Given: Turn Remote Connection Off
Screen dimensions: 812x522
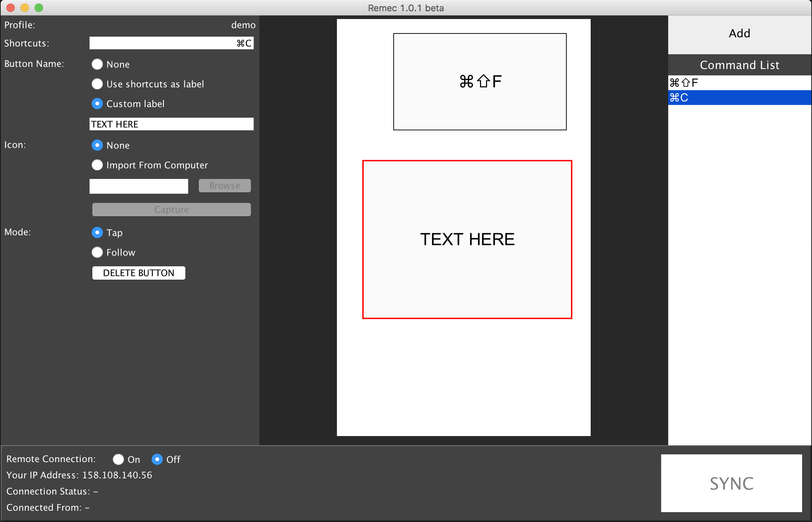Looking at the screenshot, I should 157,459.
